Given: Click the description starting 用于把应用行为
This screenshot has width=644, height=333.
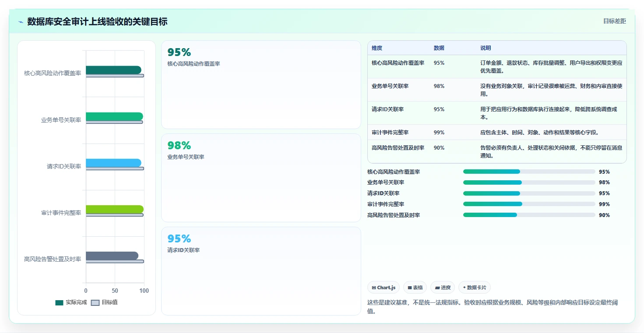Looking at the screenshot, I should (549, 113).
